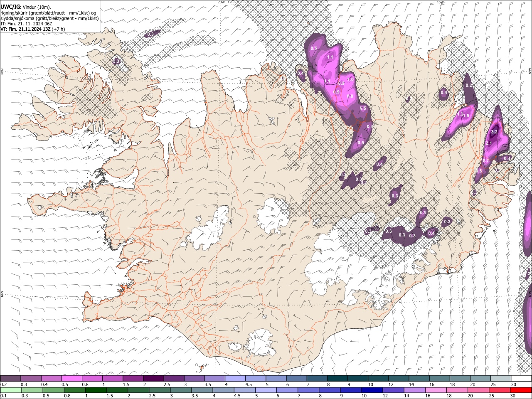This screenshot has width=532, height=399.
Task: Pick the navy blue bottom-row swatch at 10
Action: click(372, 390)
